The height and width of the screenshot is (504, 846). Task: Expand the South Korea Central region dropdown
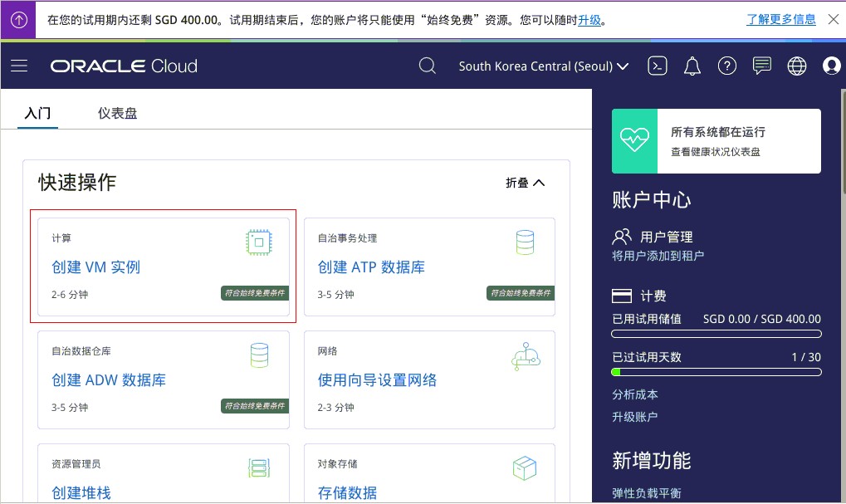tap(544, 66)
